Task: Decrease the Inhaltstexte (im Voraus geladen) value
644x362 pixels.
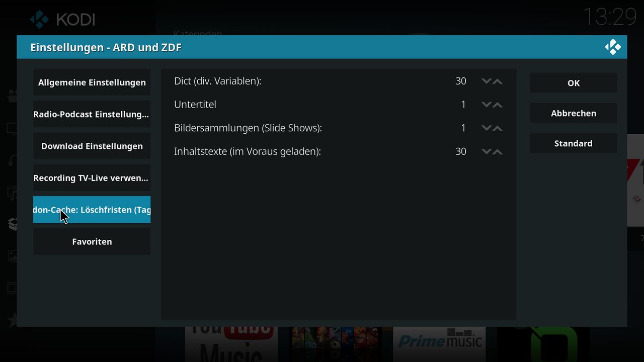Action: coord(486,151)
